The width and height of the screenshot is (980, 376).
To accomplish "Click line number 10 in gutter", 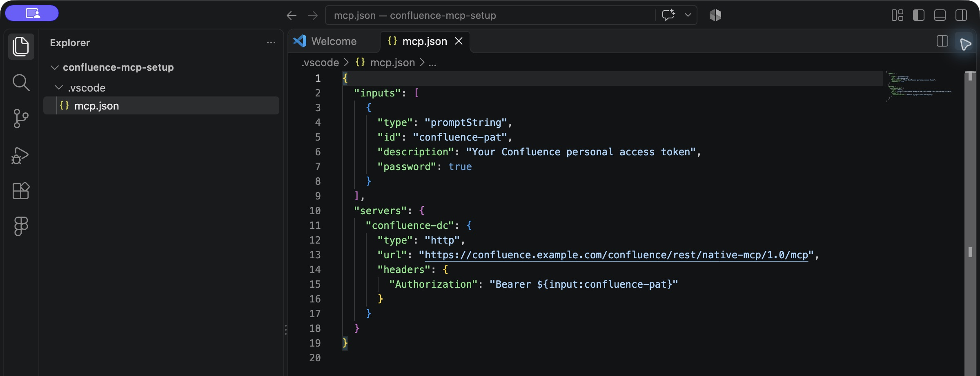I will pyautogui.click(x=315, y=210).
